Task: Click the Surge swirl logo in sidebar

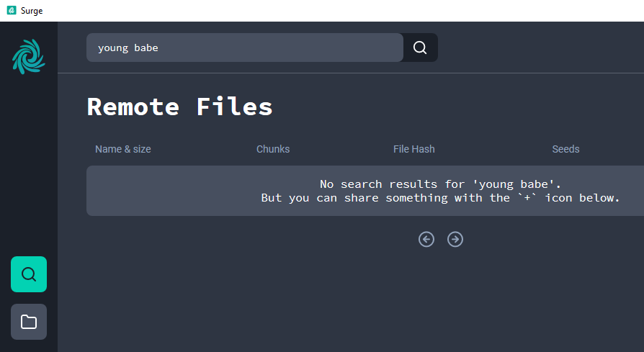Action: (x=29, y=57)
